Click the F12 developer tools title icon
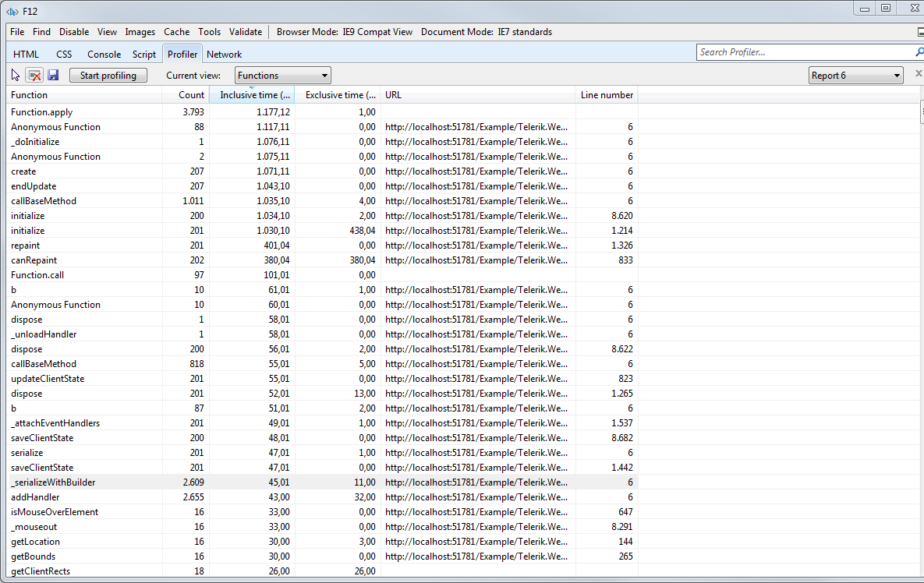This screenshot has height=583, width=924. pyautogui.click(x=12, y=11)
